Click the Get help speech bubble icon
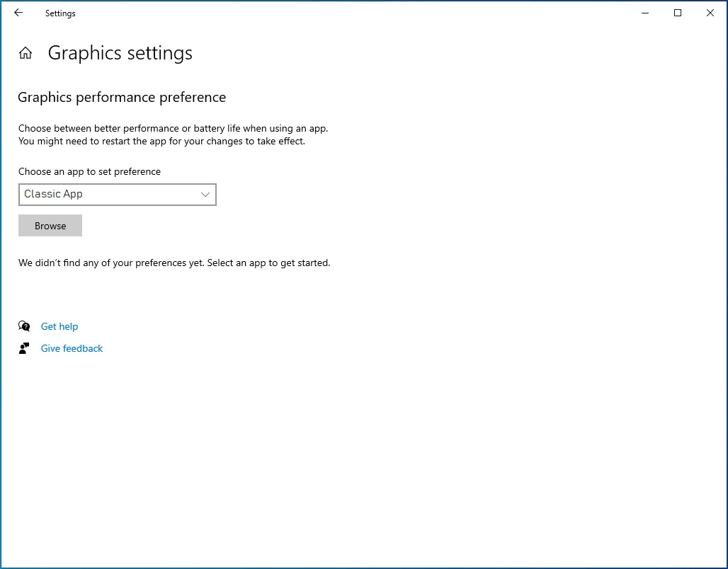This screenshot has width=728, height=569. tap(24, 326)
